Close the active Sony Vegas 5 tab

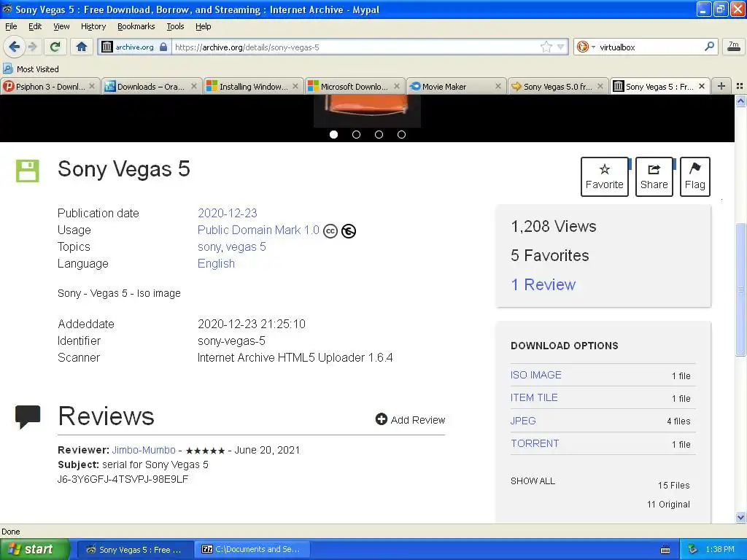[702, 86]
